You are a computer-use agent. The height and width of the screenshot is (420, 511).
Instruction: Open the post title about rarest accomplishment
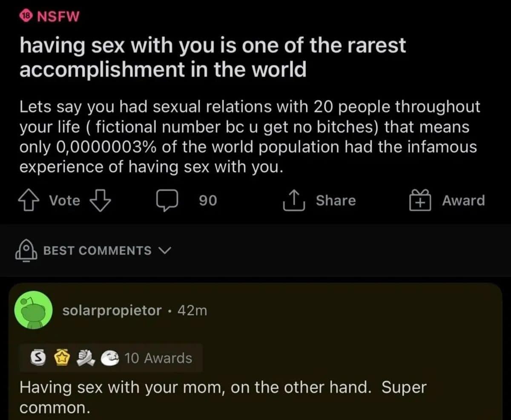pyautogui.click(x=212, y=58)
